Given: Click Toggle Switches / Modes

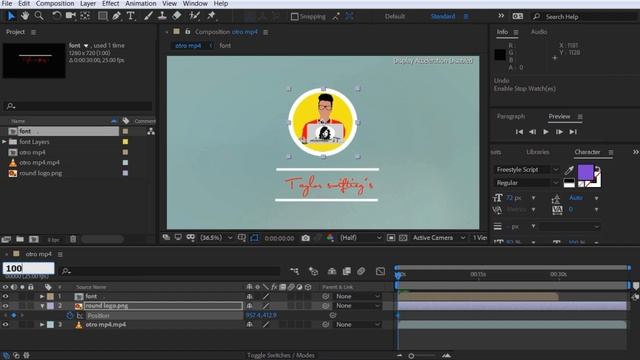Looking at the screenshot, I should point(281,356).
